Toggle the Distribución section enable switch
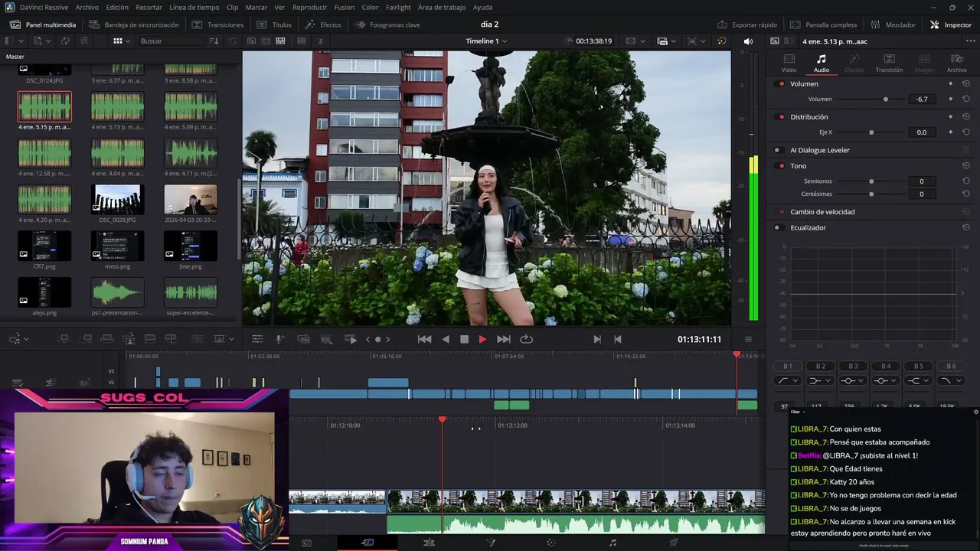The width and height of the screenshot is (980, 551). point(781,117)
